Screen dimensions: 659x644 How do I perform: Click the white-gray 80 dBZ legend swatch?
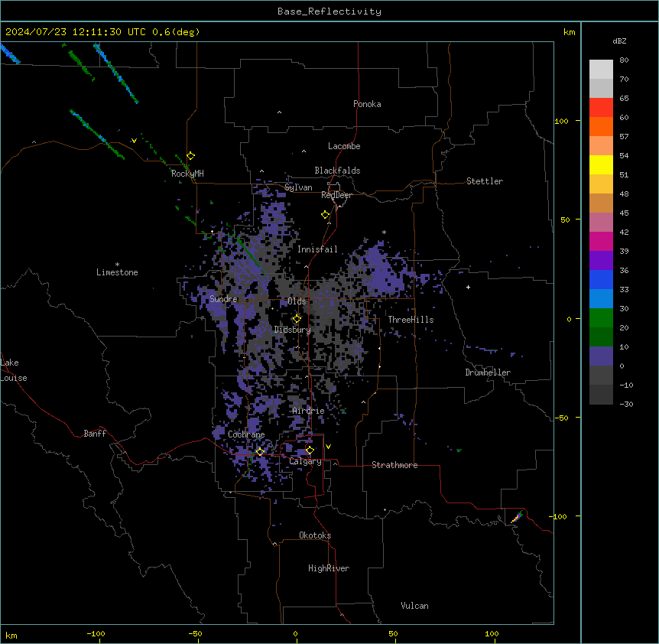coord(601,69)
